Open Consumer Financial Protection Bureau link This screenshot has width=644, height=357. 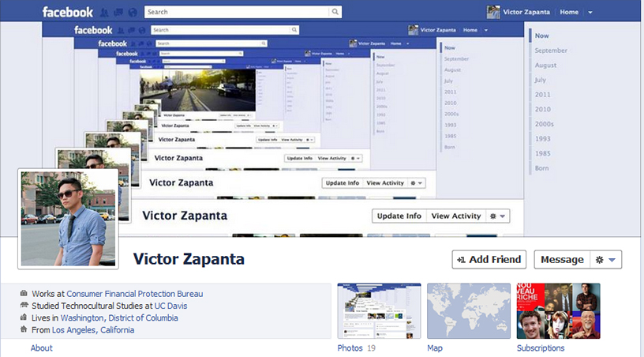135,294
